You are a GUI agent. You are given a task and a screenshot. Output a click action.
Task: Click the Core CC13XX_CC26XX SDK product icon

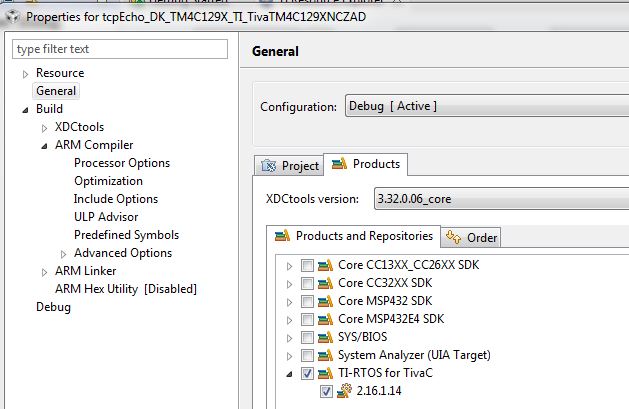click(325, 265)
